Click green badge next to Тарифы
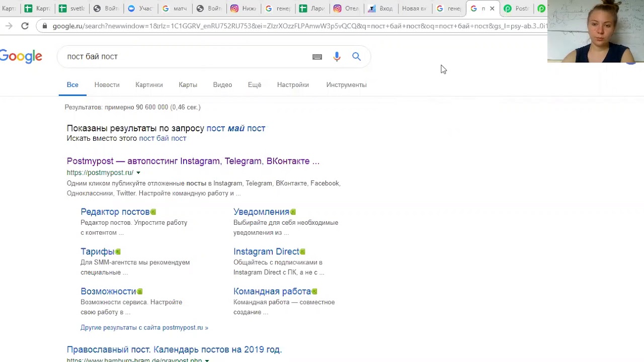This screenshot has width=644, height=362. [x=118, y=251]
